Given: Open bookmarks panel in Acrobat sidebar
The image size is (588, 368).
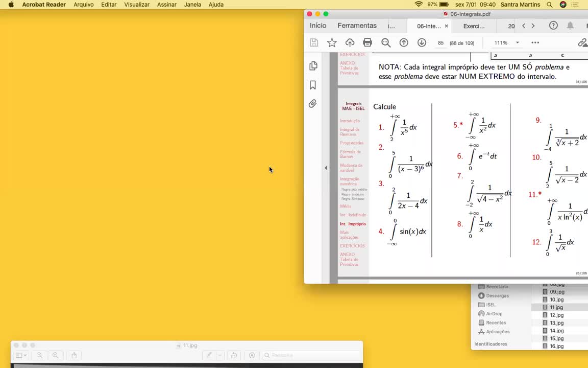Looking at the screenshot, I should coord(313,85).
